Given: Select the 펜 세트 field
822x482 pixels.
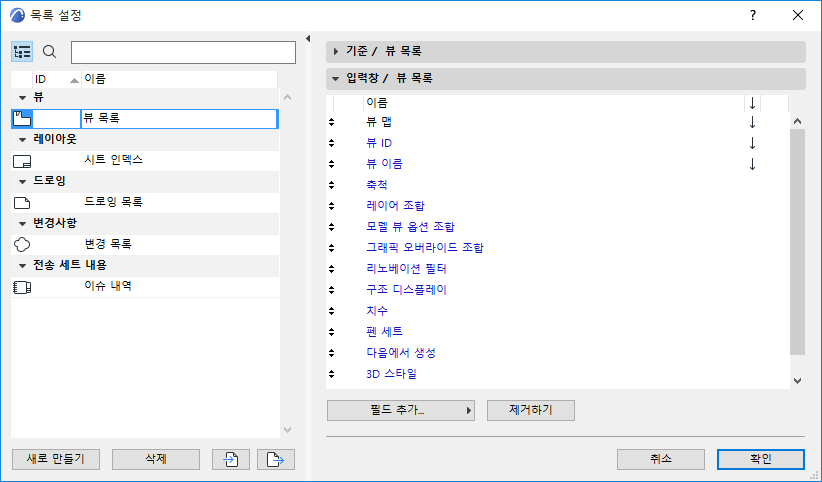Looking at the screenshot, I should 384,332.
